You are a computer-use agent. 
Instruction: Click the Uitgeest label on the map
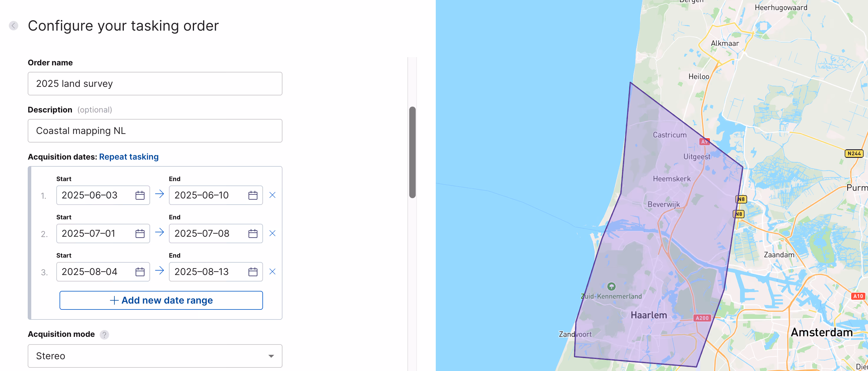pos(696,157)
